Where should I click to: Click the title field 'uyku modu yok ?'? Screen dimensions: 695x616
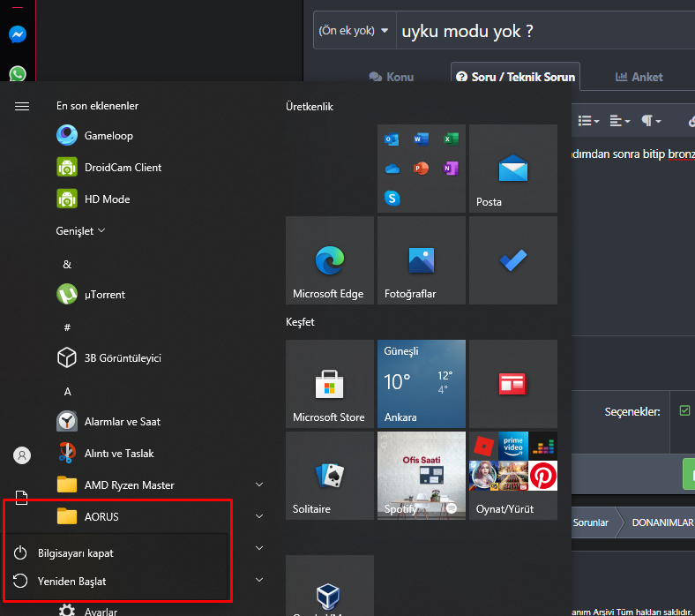pos(546,31)
